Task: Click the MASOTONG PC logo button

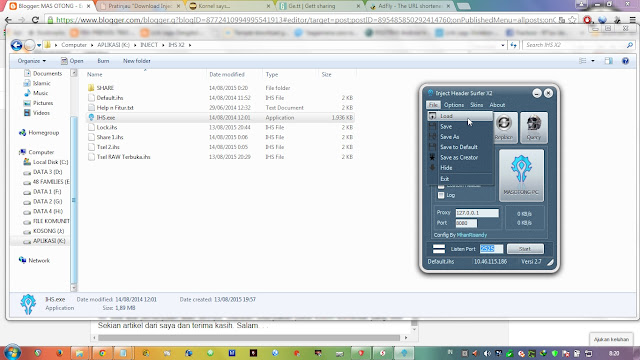Action: [x=521, y=175]
